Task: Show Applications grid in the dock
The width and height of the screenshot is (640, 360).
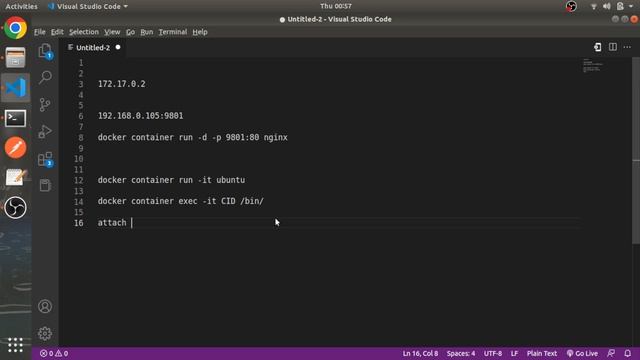Action: (x=16, y=345)
